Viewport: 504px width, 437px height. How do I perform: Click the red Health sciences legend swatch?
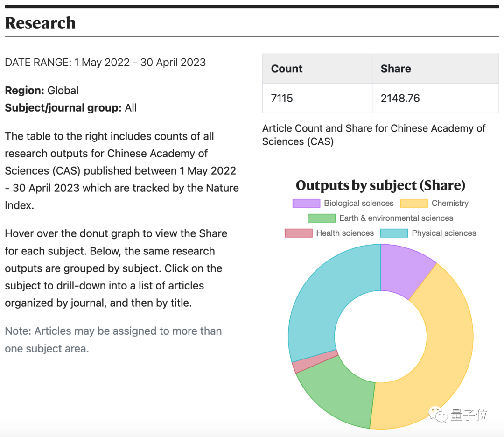(x=299, y=233)
